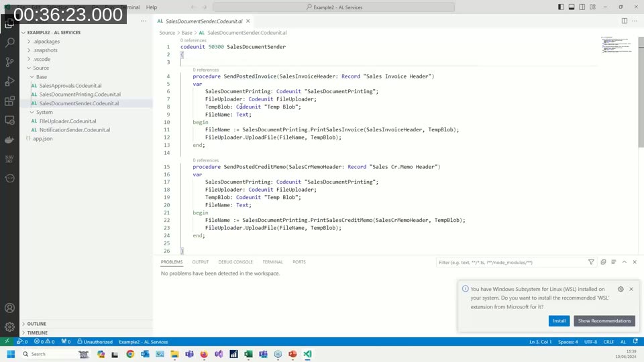Click Unauthorized status bar item
Viewport: 644px width, 362px height.
click(95, 341)
